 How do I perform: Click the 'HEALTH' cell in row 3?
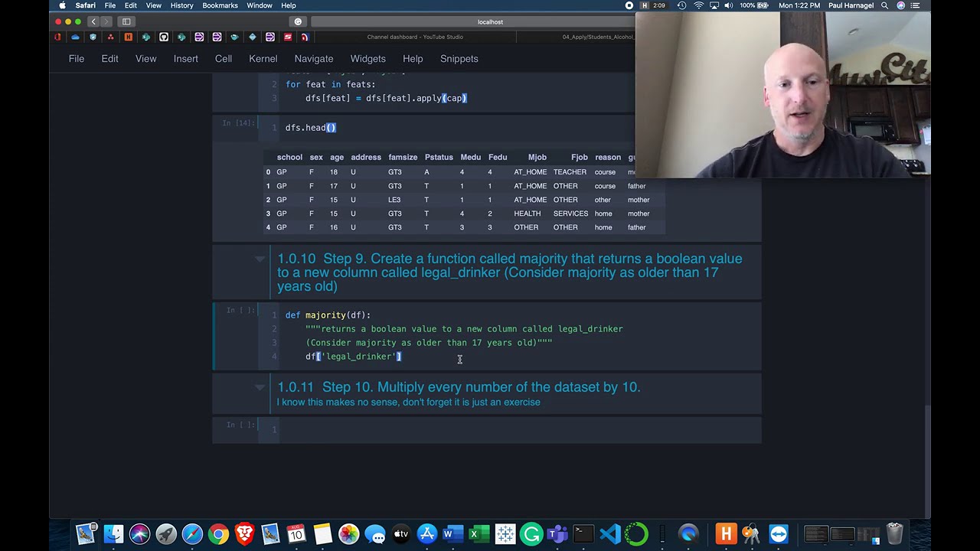(528, 214)
